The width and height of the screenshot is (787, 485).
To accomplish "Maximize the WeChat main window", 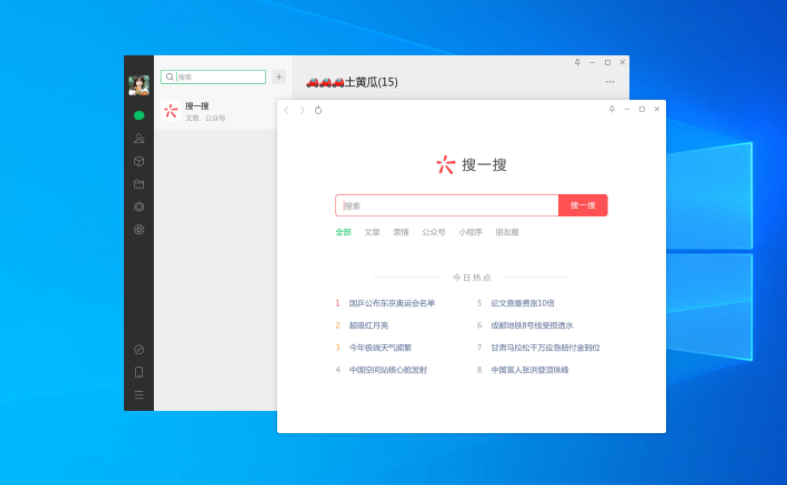I will (607, 62).
